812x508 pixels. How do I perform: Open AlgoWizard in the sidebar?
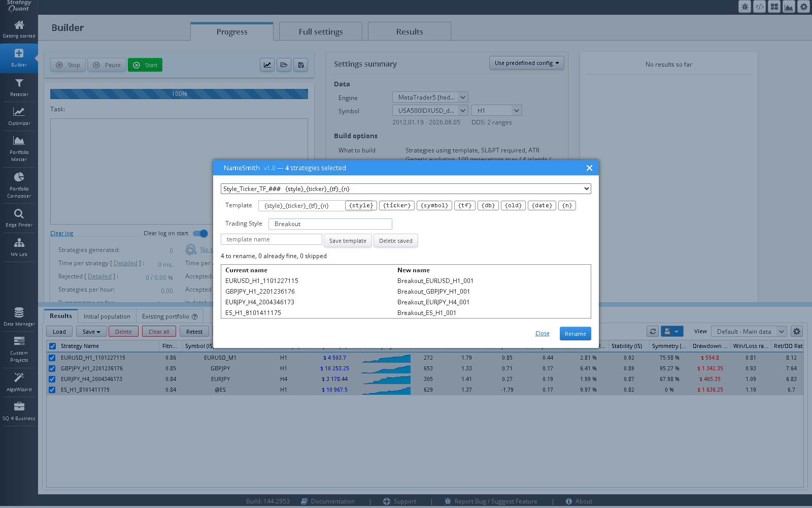point(19,383)
